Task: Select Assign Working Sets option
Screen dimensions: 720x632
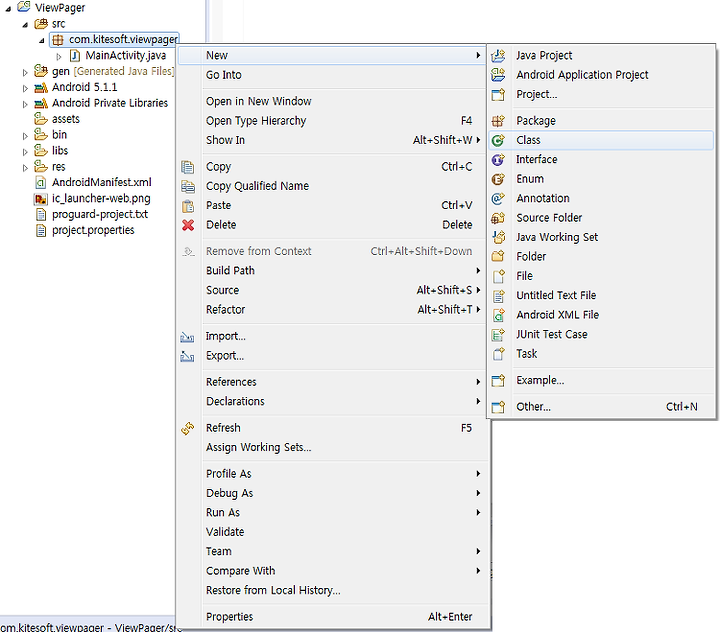Action: tap(333, 447)
